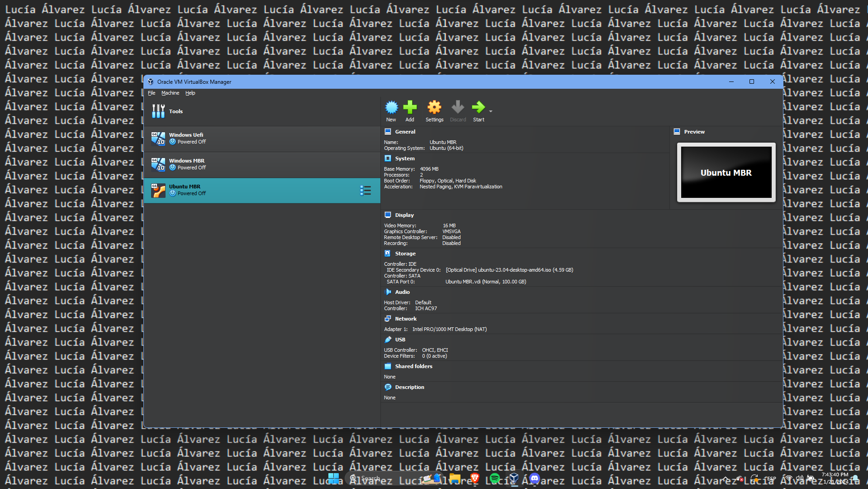This screenshot has width=868, height=489.
Task: Click the USB section header icon
Action: (388, 340)
